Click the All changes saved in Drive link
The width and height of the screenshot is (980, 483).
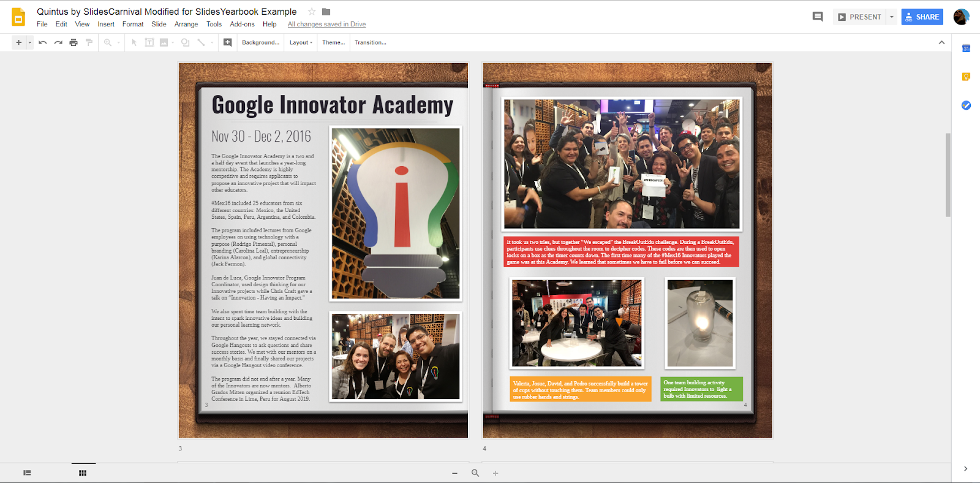point(326,25)
